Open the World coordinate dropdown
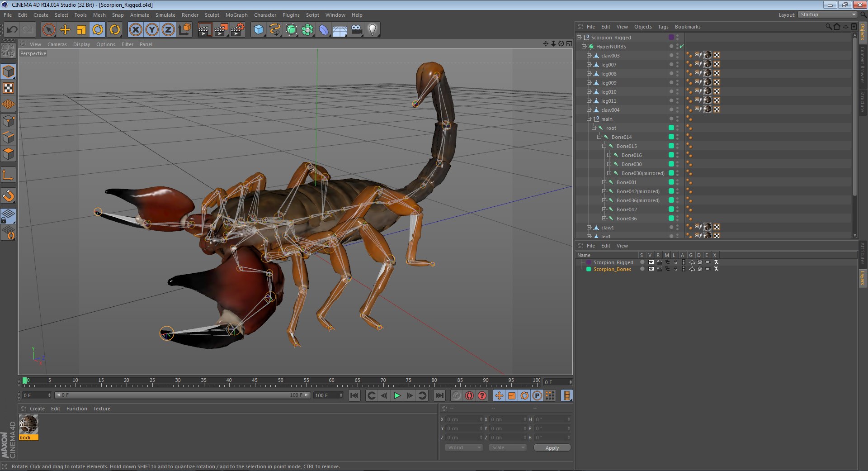868x471 pixels. coord(464,447)
